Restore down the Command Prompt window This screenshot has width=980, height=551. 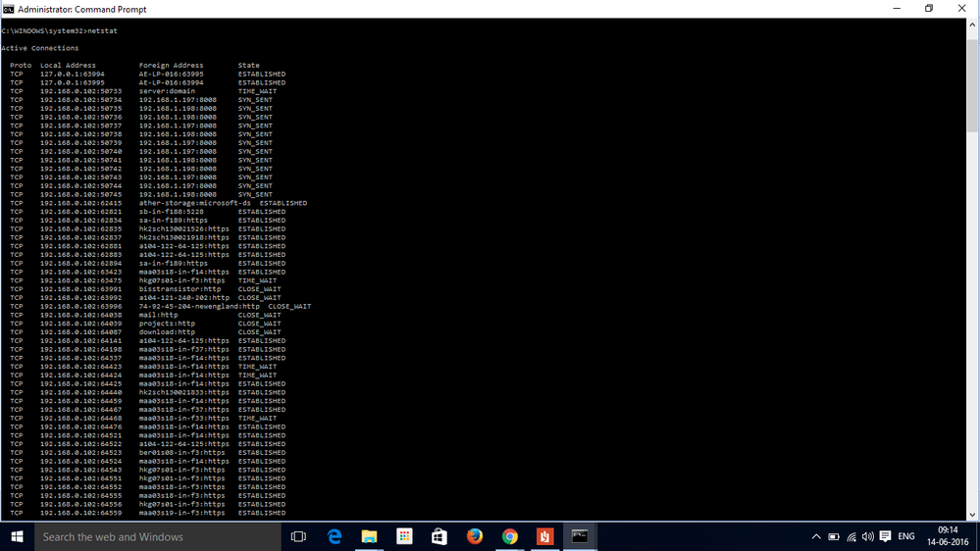[x=929, y=9]
